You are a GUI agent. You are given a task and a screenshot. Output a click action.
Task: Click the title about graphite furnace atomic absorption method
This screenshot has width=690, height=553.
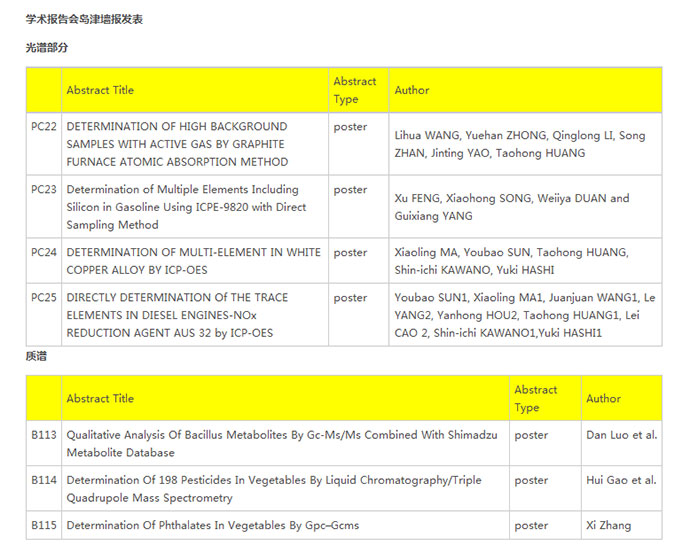177,144
